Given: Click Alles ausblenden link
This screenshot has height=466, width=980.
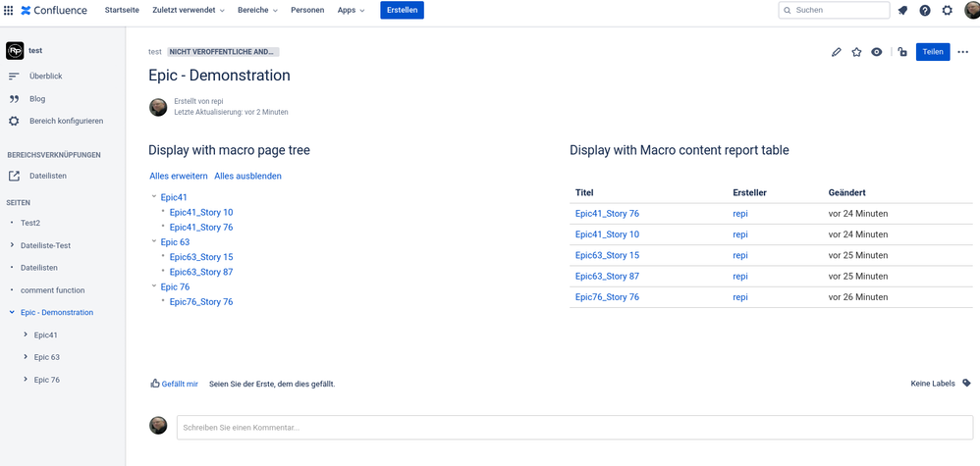Looking at the screenshot, I should (247, 177).
